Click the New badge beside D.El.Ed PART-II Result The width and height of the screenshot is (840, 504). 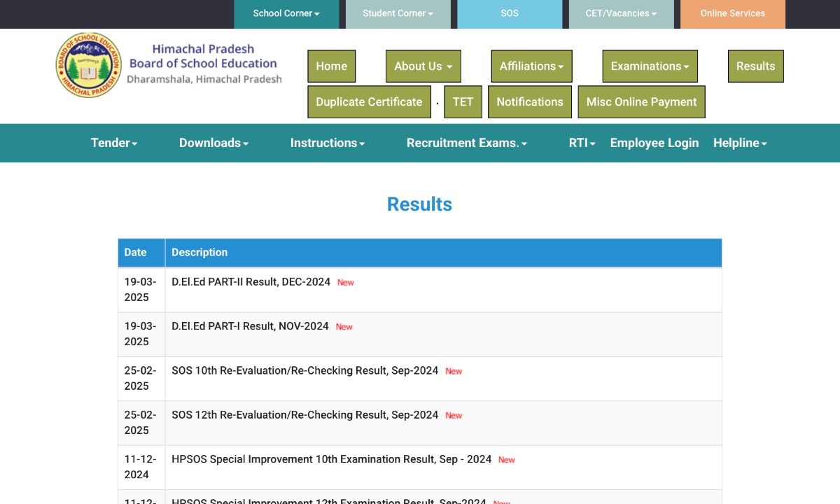click(x=346, y=283)
